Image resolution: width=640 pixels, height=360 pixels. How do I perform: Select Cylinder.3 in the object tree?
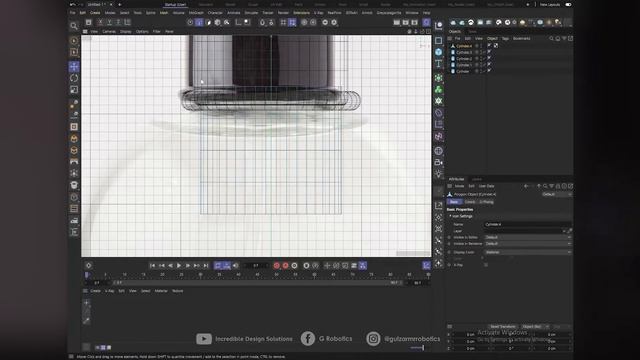coord(464,52)
